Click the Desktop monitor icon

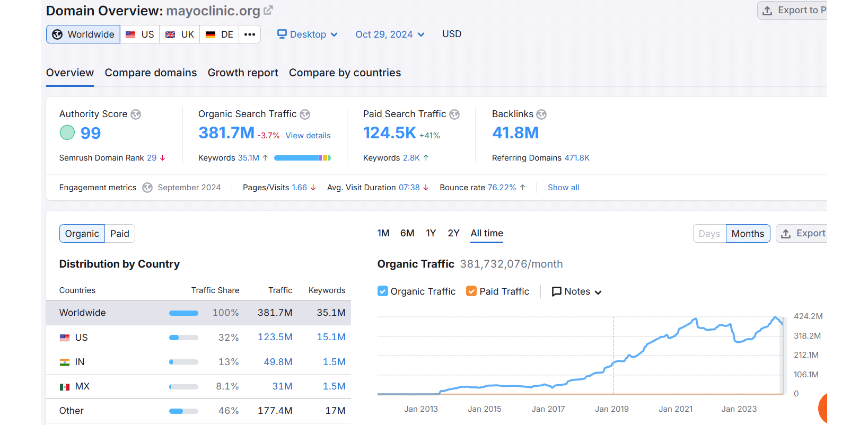(282, 34)
